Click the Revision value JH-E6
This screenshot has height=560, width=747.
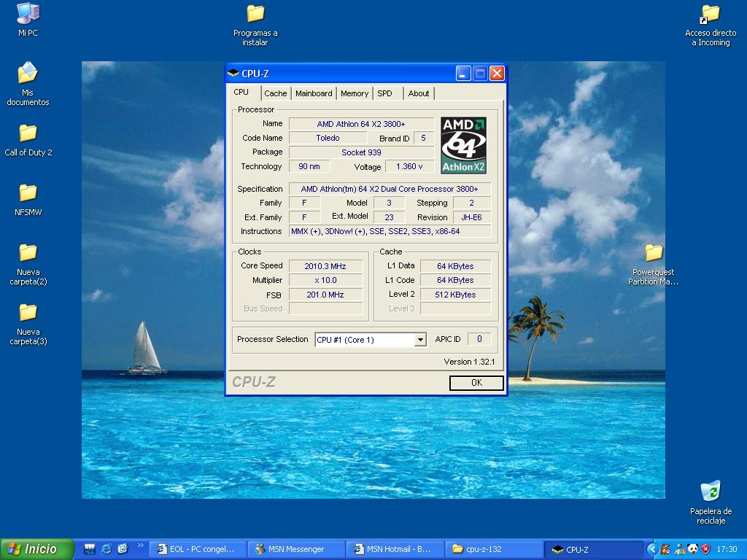[472, 217]
